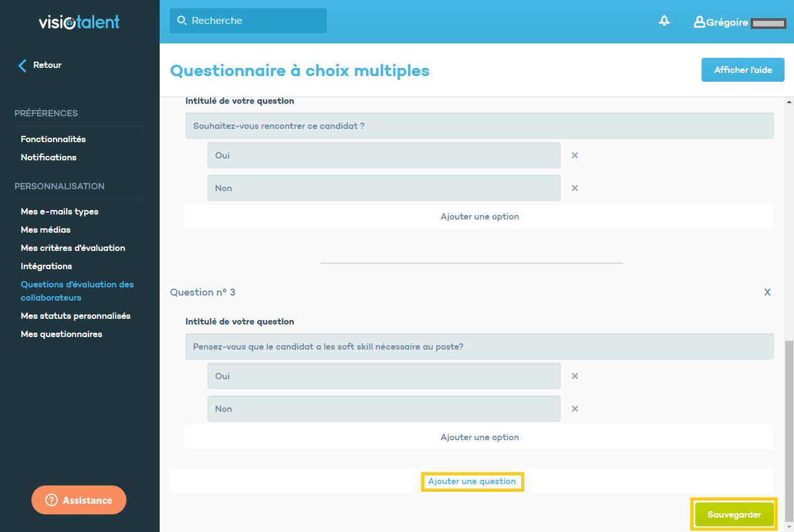The height and width of the screenshot is (532, 794).
Task: Click the Retour back arrow
Action: [23, 65]
